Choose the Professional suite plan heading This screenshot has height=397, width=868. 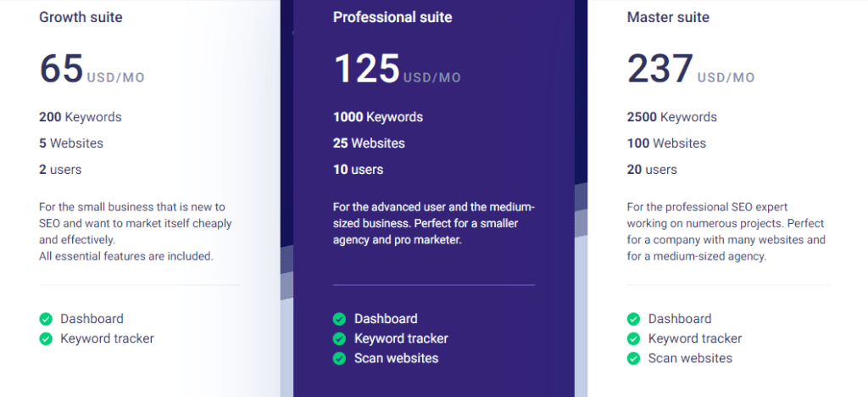pyautogui.click(x=392, y=17)
